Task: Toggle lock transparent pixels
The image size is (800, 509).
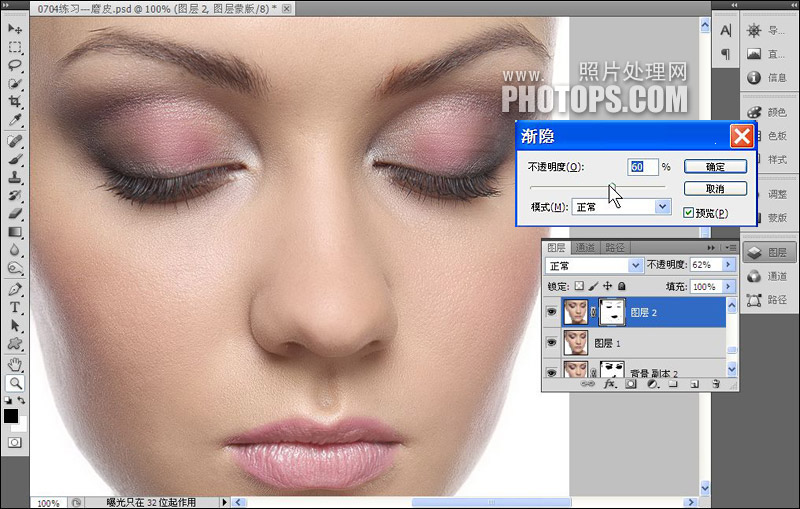Action: [579, 286]
